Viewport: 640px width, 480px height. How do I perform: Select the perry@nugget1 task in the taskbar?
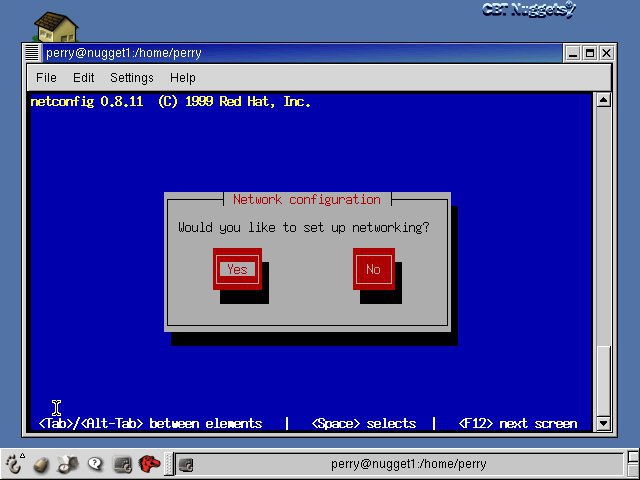pos(399,464)
